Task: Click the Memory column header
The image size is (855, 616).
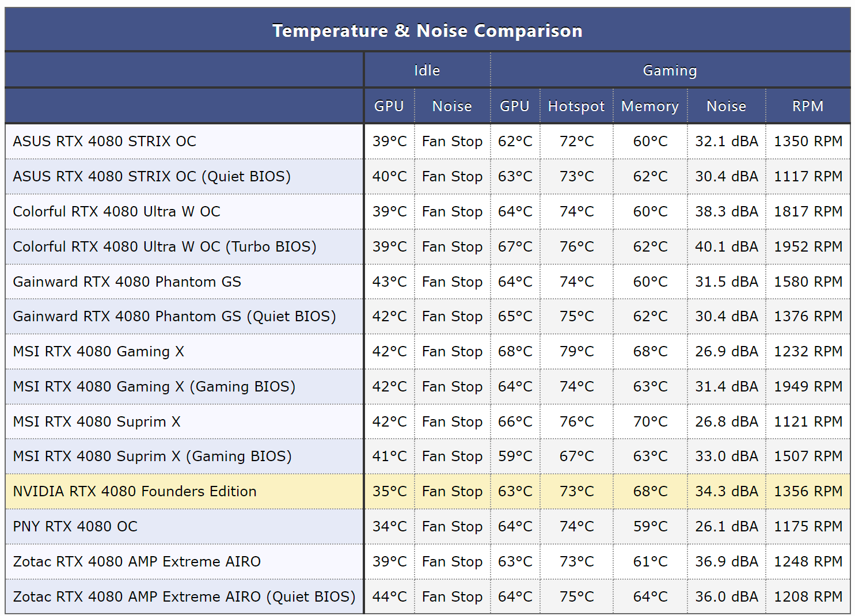Action: point(650,106)
